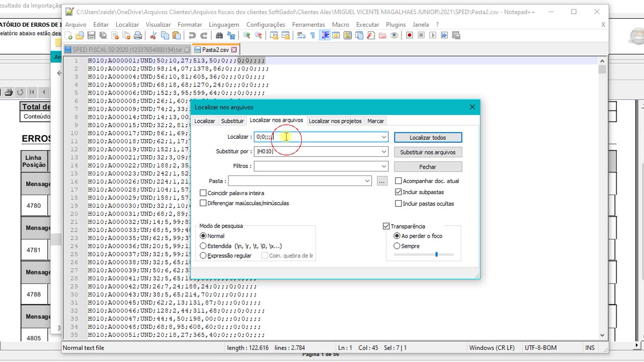This screenshot has width=644, height=362.
Task: Click the Cut scissors icon
Action: click(x=153, y=35)
